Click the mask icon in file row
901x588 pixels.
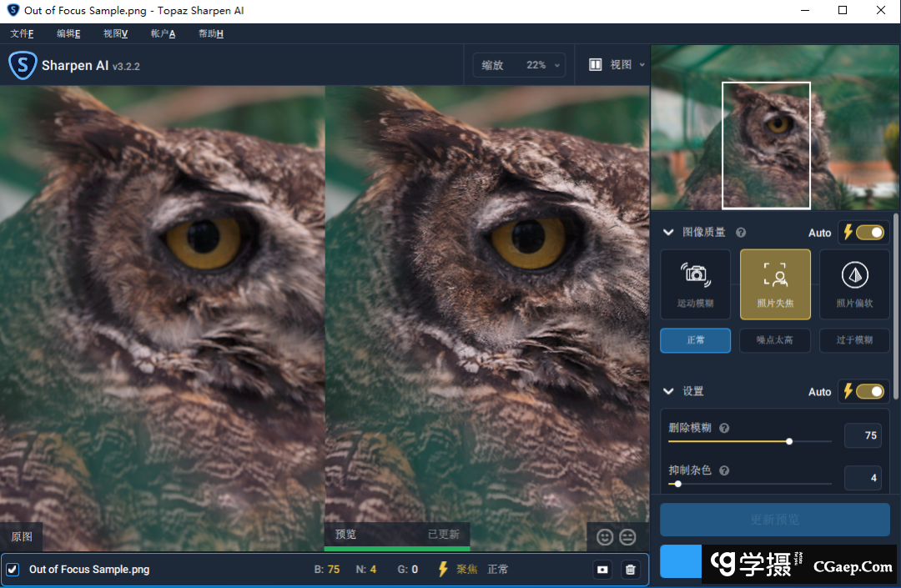click(x=602, y=570)
